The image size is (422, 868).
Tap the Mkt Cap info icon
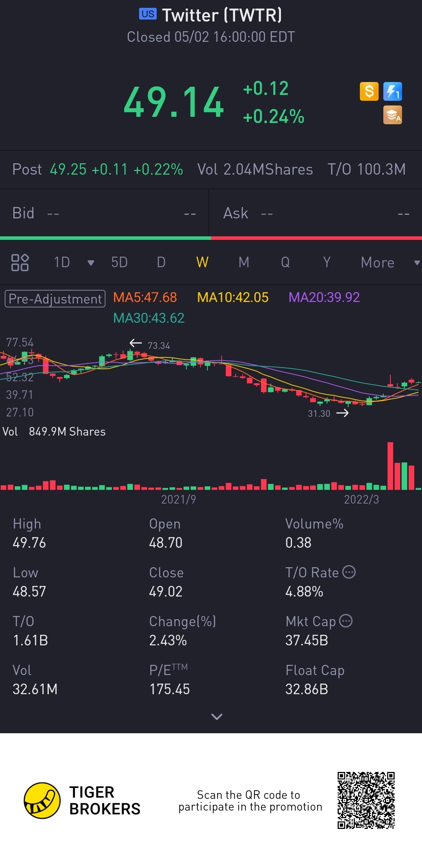click(x=346, y=621)
